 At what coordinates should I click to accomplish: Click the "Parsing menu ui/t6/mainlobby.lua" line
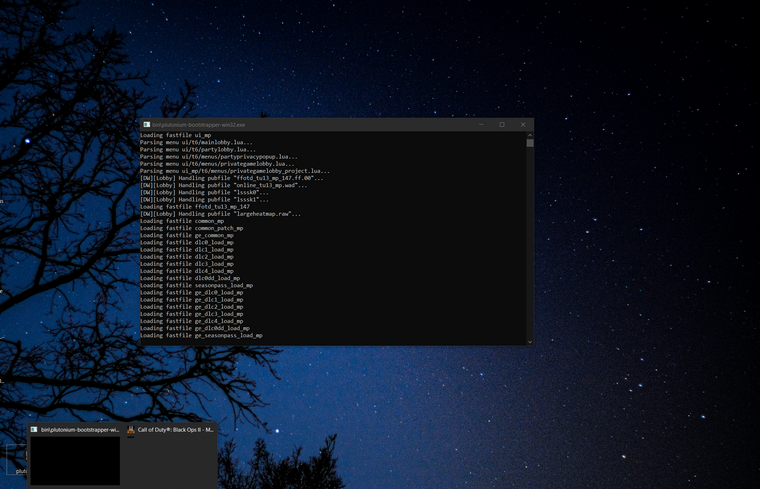tap(196, 142)
